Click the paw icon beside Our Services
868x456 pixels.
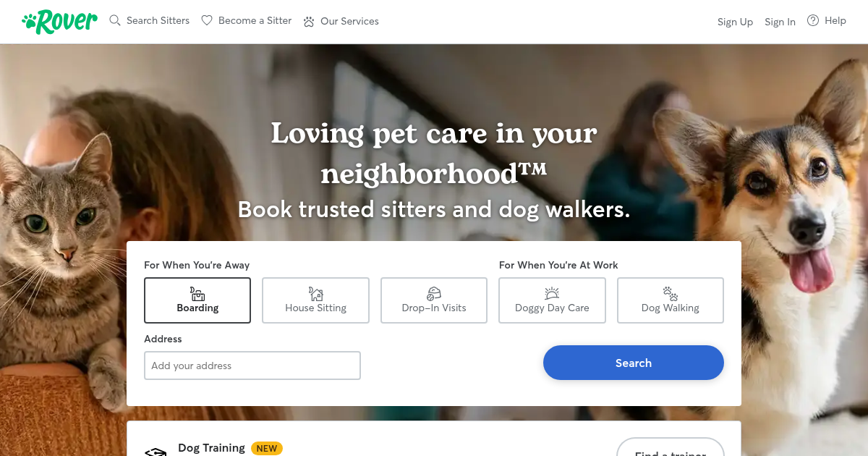tap(309, 21)
